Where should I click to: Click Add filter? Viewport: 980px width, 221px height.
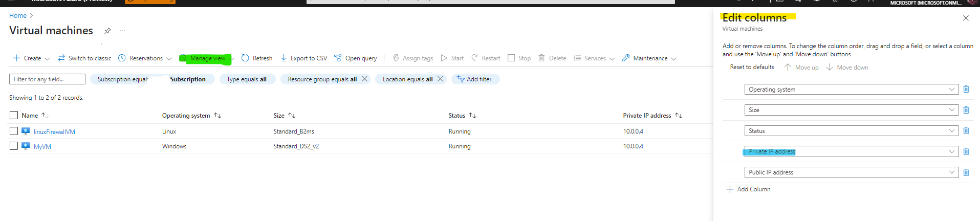click(475, 79)
